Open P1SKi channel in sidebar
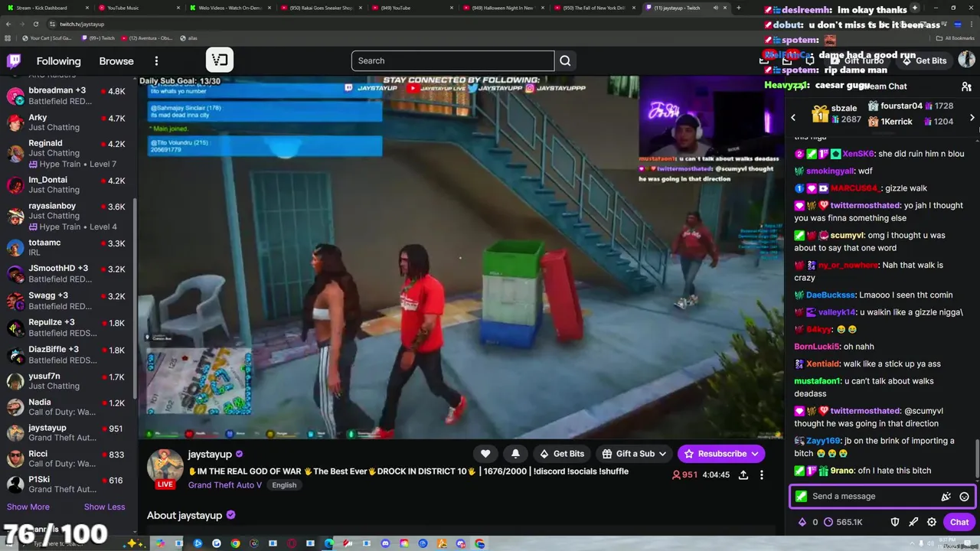Viewport: 980px width, 551px height. (x=68, y=484)
